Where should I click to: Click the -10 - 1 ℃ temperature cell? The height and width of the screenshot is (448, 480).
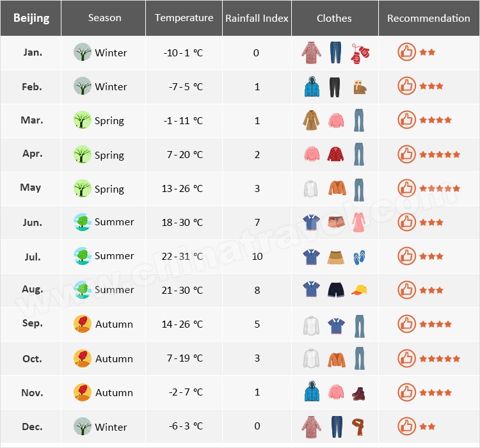click(x=183, y=52)
